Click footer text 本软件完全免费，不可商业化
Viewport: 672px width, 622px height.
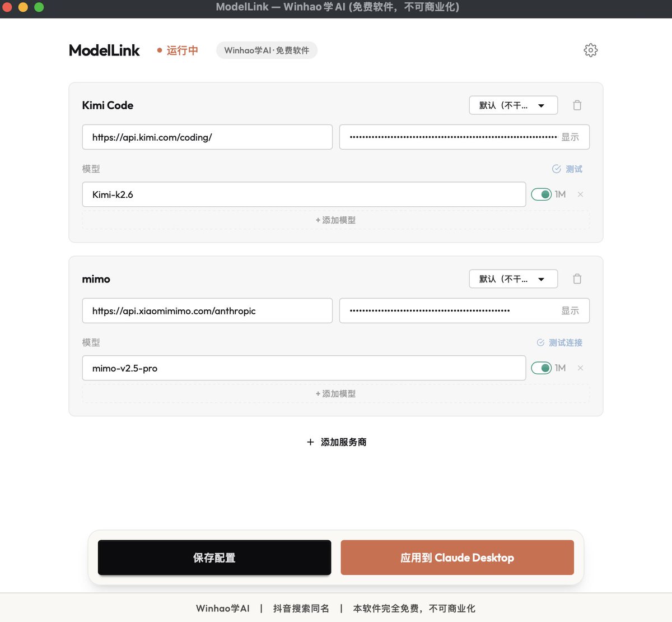click(414, 609)
